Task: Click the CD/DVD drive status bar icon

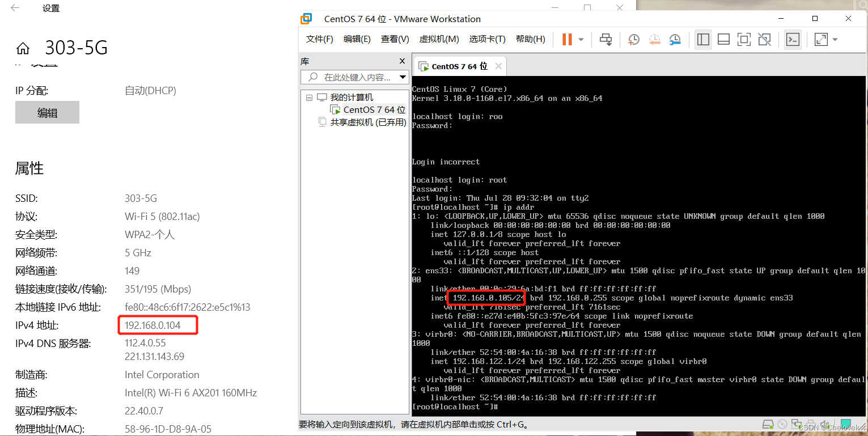Action: coord(782,424)
